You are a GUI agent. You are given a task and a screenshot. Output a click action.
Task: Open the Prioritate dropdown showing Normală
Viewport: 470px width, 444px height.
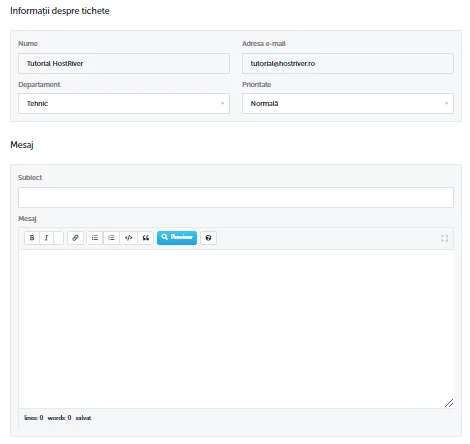click(x=348, y=104)
